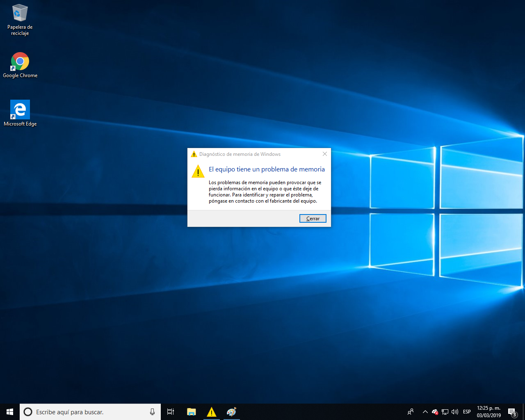Click the small warning icon in dialog title bar

pos(194,154)
